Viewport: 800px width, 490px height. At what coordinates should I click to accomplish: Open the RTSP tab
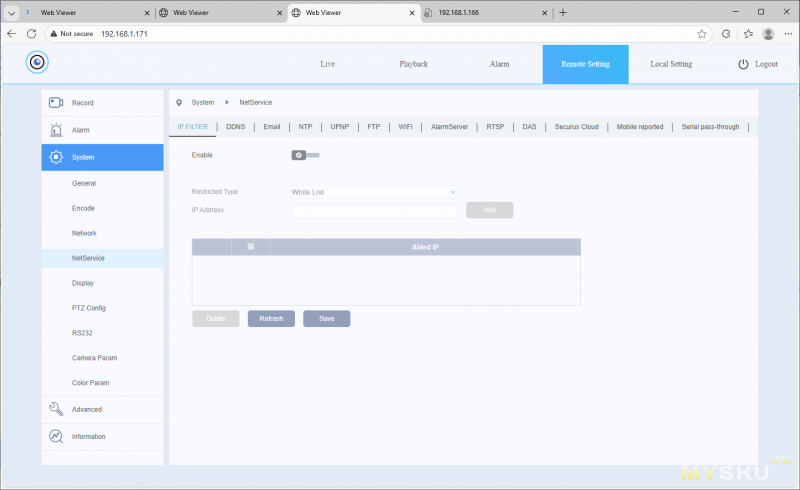click(x=495, y=127)
